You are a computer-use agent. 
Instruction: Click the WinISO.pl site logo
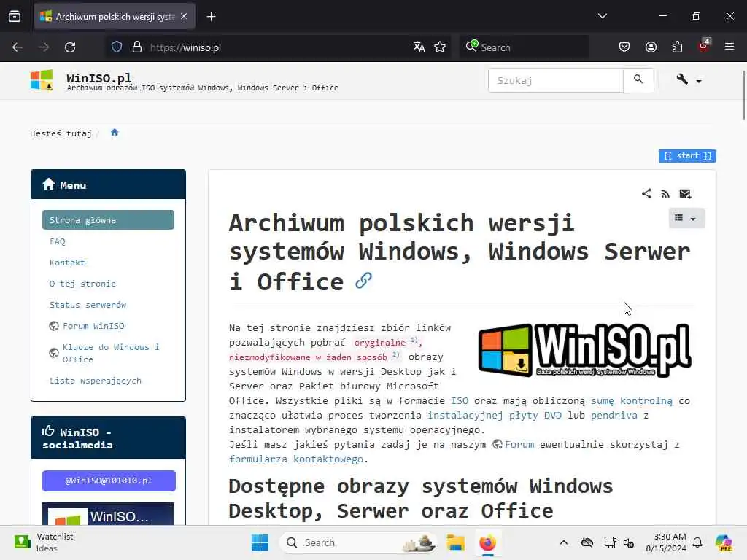[42, 80]
